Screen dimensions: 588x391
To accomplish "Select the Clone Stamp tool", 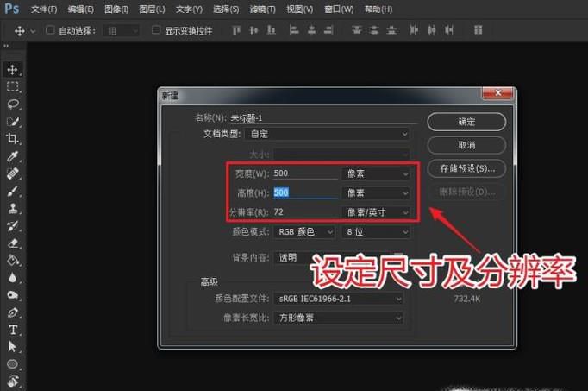I will point(13,208).
